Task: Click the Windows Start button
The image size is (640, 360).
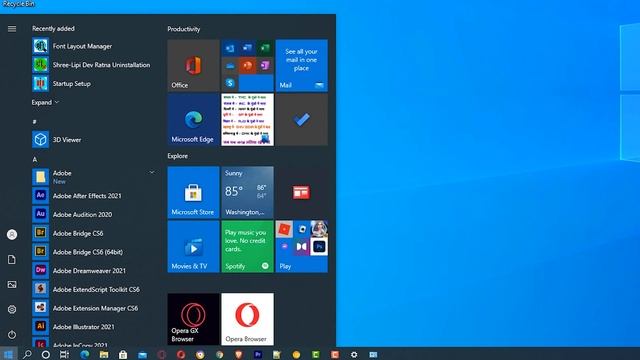Action: 9,354
